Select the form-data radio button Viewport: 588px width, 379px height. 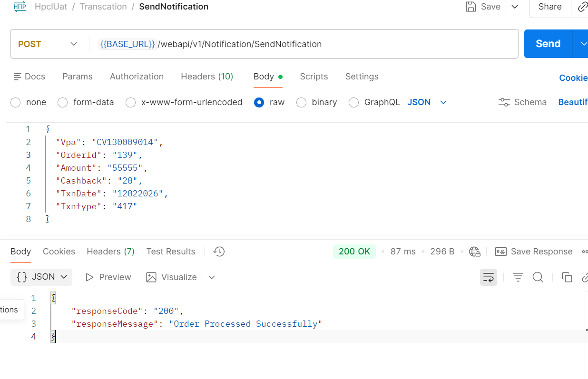click(x=63, y=102)
